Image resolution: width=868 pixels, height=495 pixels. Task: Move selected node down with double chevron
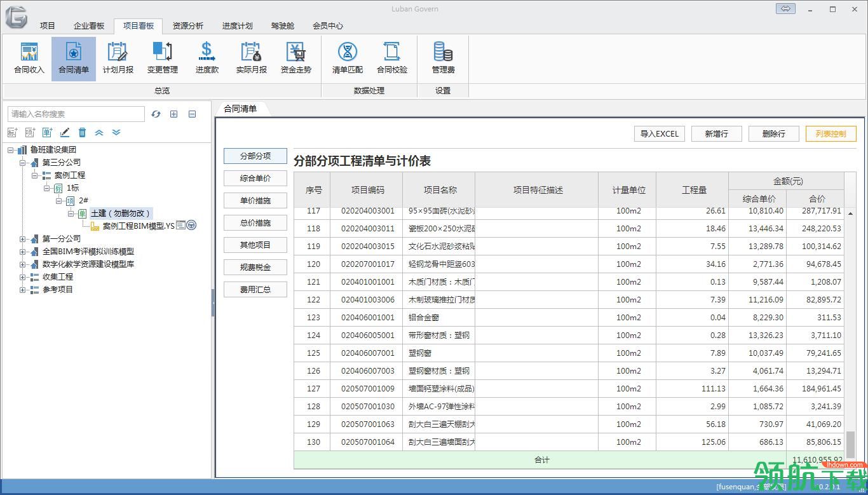(x=116, y=132)
